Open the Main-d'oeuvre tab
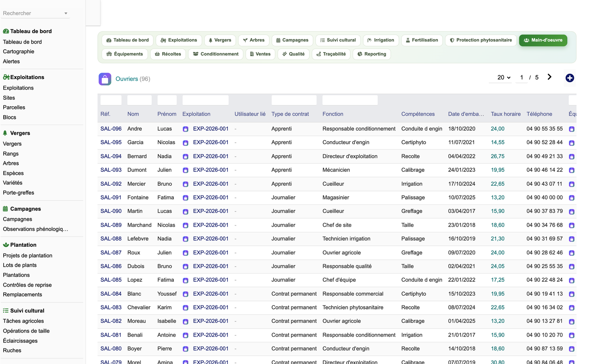The image size is (589, 364). (543, 40)
